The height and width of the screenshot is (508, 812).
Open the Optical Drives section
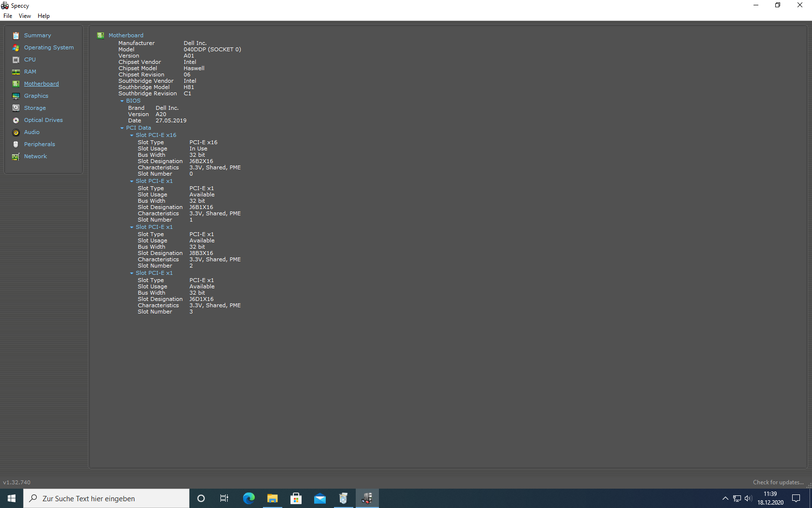[43, 120]
